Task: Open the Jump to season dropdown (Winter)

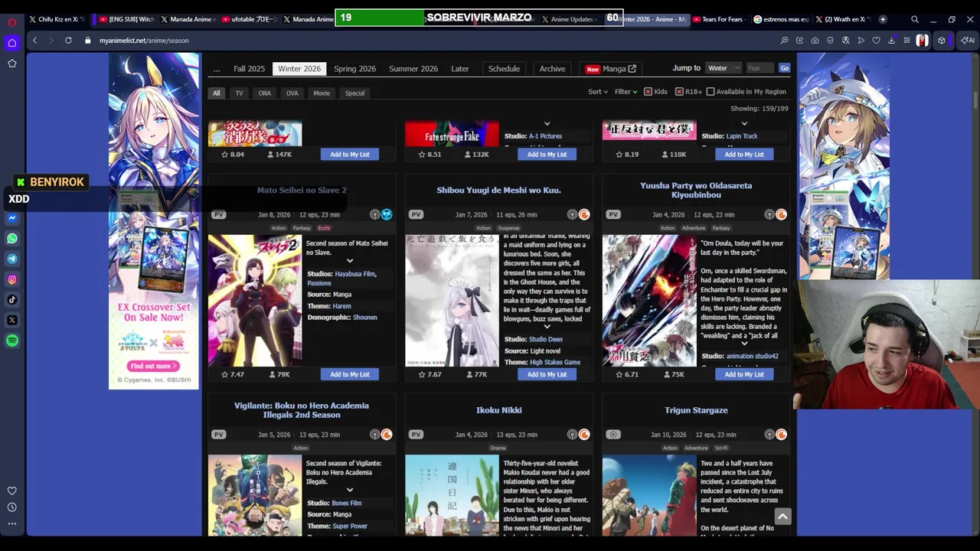Action: 724,68
